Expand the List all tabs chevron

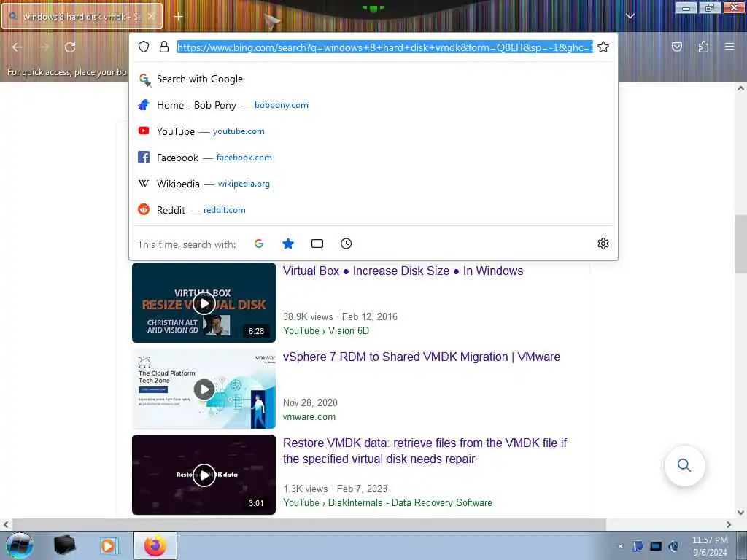(x=630, y=16)
